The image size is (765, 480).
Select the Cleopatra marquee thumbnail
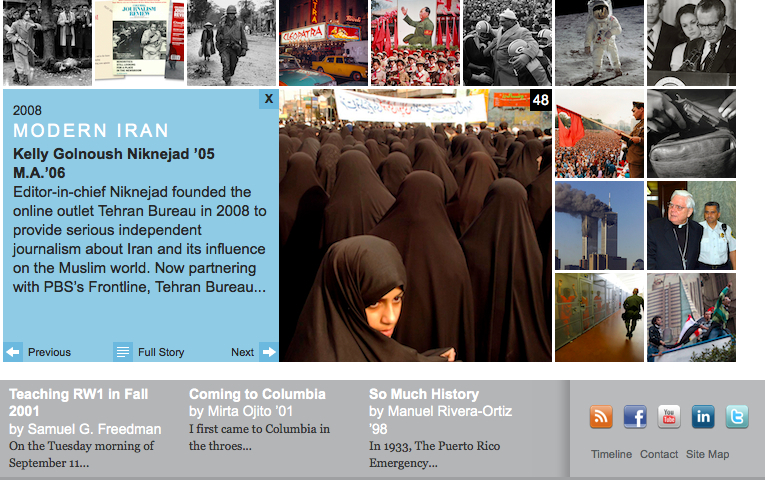pos(323,42)
